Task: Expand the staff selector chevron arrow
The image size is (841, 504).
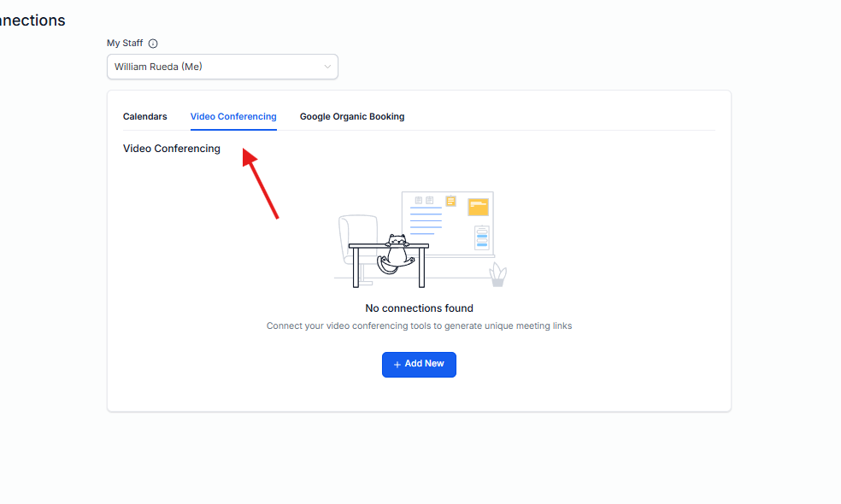Action: [x=327, y=67]
